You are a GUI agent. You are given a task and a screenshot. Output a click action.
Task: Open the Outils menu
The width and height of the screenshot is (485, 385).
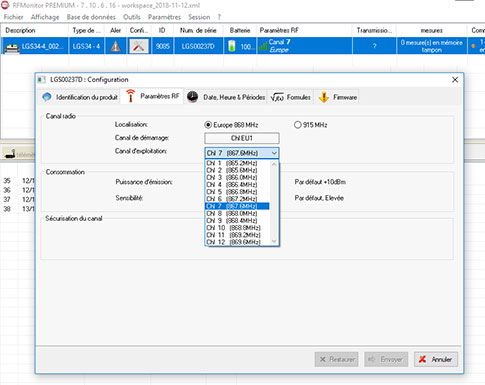pyautogui.click(x=132, y=17)
